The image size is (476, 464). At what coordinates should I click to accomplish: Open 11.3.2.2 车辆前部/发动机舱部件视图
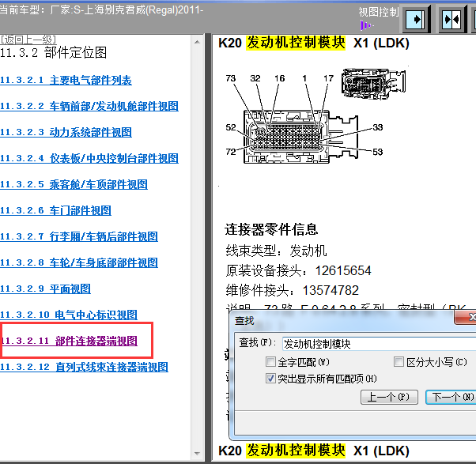(89, 107)
